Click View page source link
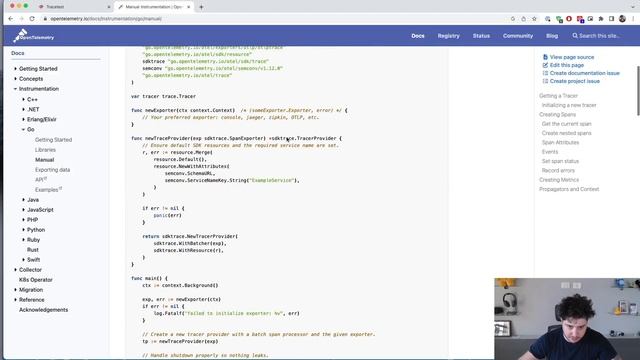This screenshot has width=640, height=360. (x=568, y=57)
